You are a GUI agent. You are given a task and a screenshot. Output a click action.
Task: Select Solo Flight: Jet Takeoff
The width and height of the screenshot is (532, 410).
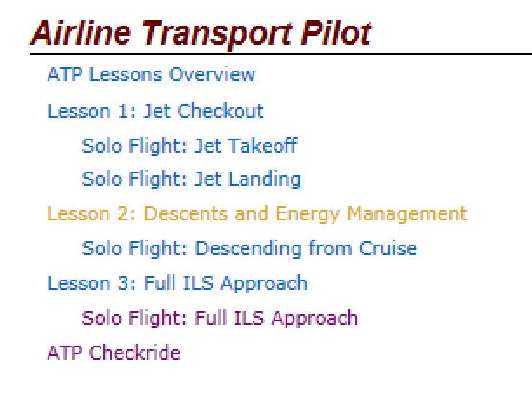190,145
